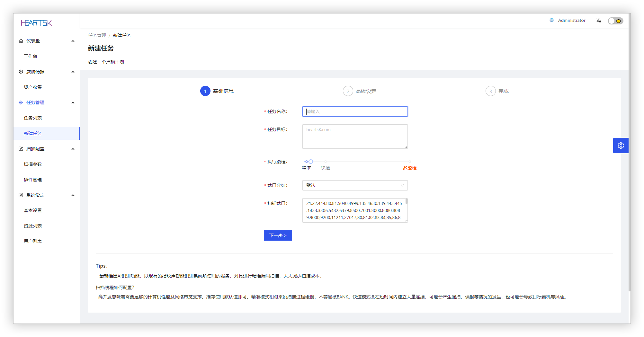Open 工作台 in the sidebar

(47, 56)
